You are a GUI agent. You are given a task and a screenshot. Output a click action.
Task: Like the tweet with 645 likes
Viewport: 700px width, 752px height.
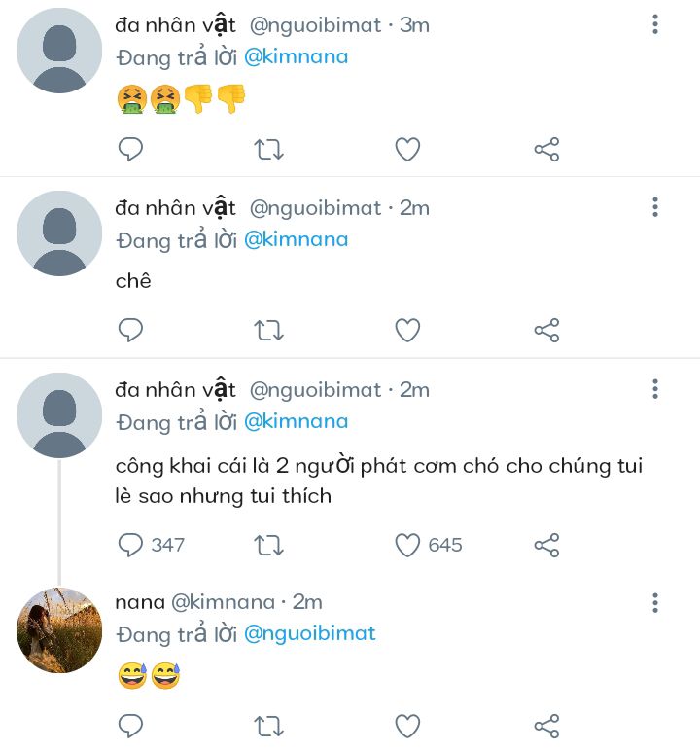point(407,545)
